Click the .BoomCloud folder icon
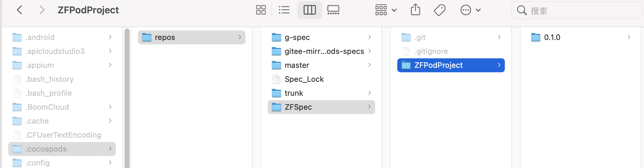The width and height of the screenshot is (644, 168). (17, 107)
